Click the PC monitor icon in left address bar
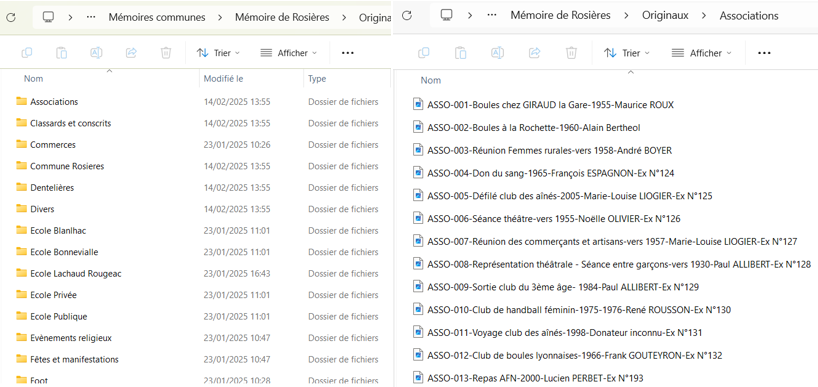The width and height of the screenshot is (818, 387). coord(49,17)
